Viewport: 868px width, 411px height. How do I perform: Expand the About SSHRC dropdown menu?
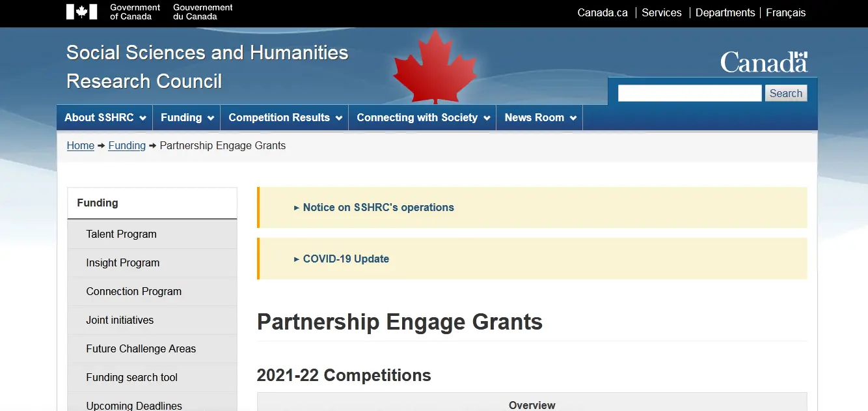click(x=105, y=118)
